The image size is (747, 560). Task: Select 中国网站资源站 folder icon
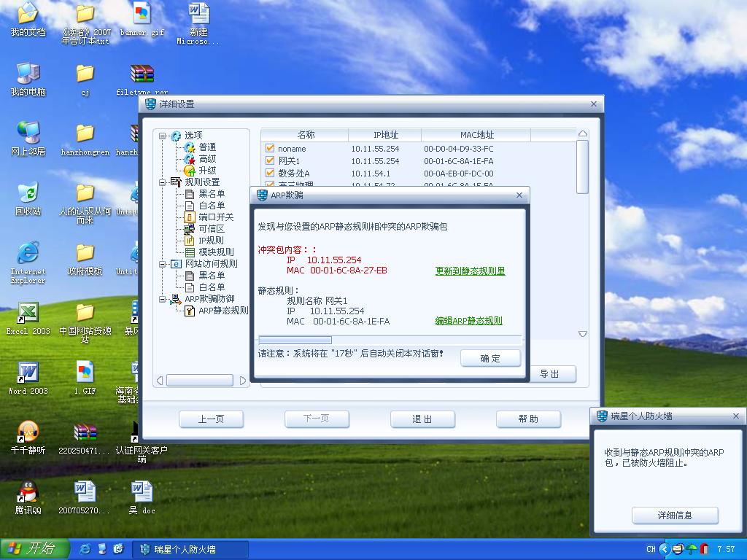85,323
